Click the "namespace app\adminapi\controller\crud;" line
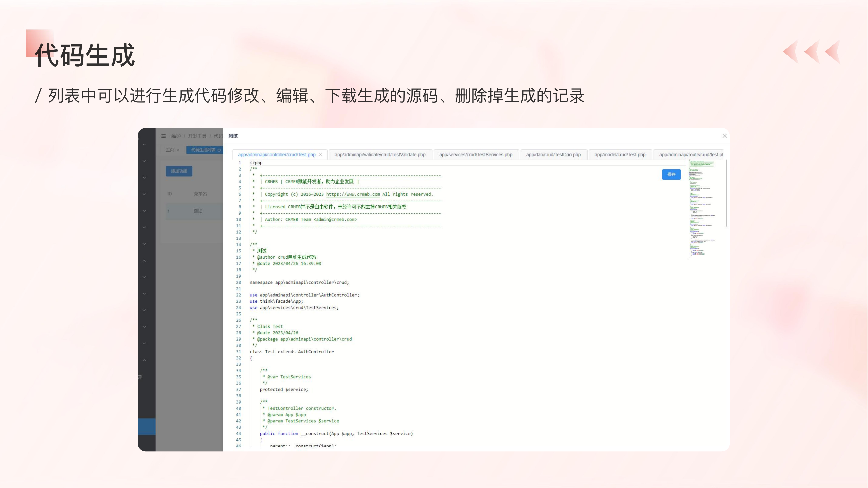This screenshot has width=868, height=488. 299,283
